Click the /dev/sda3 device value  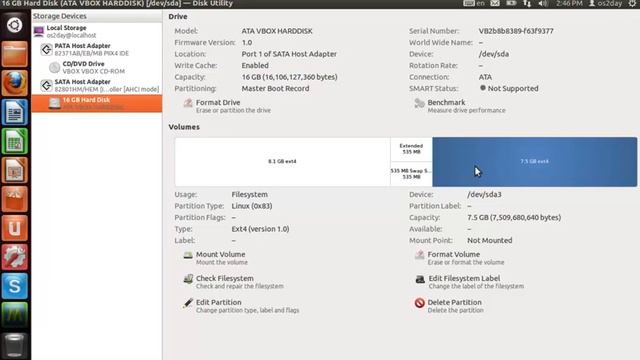[484, 195]
